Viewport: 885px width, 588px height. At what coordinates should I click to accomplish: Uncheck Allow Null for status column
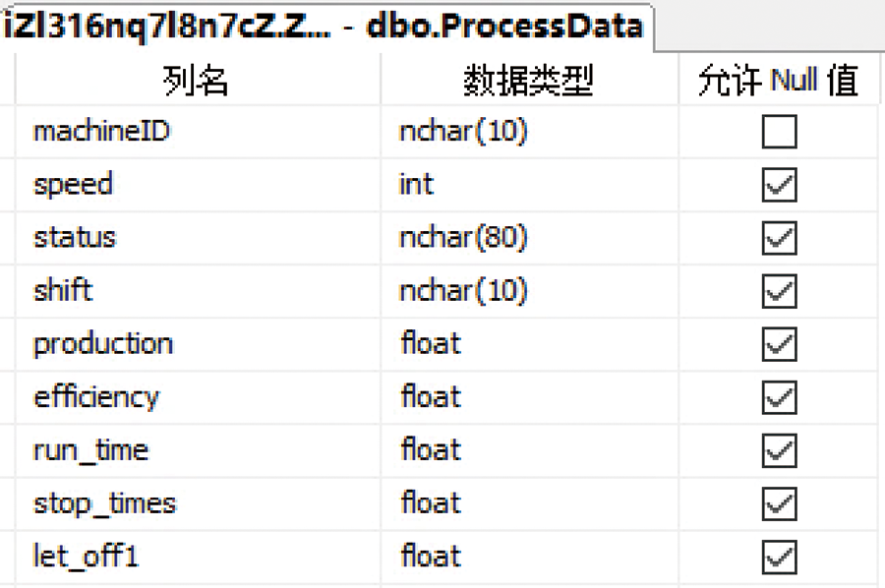point(779,238)
